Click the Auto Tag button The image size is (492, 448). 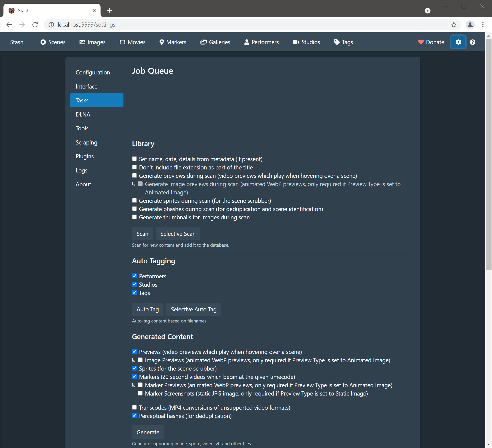point(148,309)
